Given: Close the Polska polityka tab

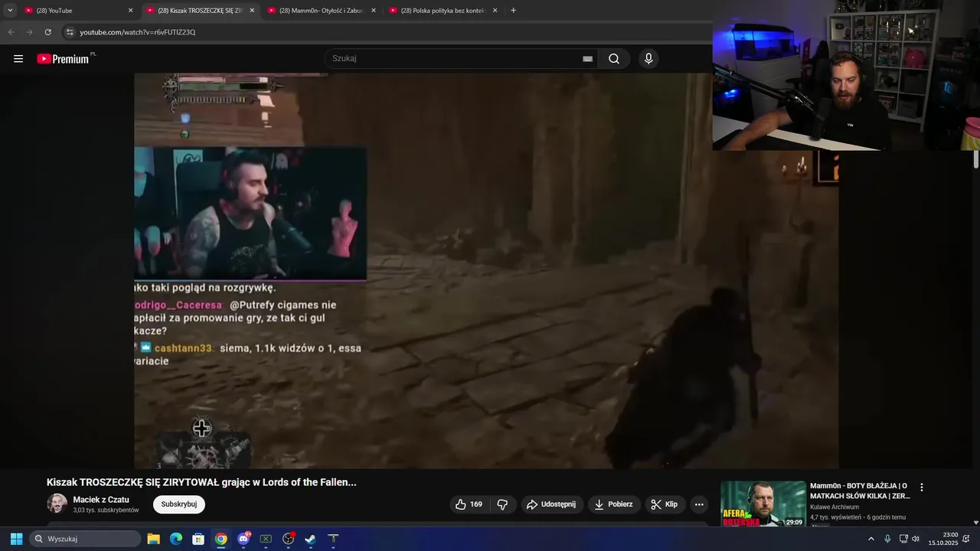Looking at the screenshot, I should tap(495, 11).
